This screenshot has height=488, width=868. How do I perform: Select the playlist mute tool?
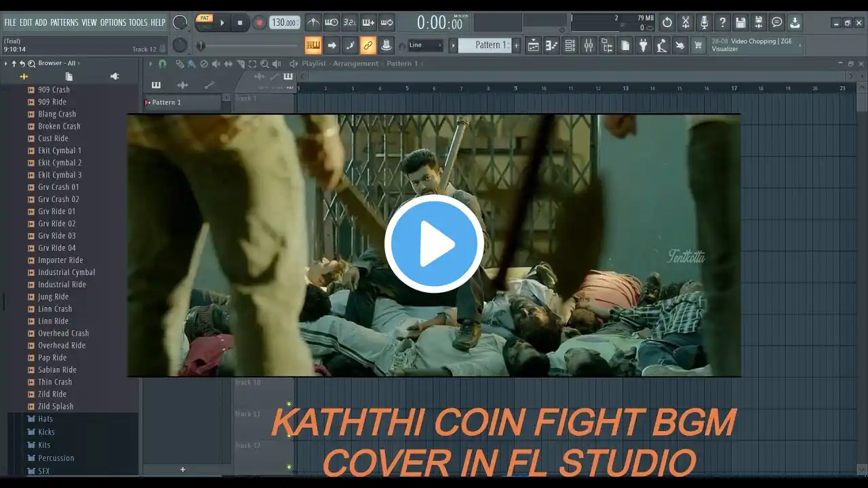coord(216,64)
